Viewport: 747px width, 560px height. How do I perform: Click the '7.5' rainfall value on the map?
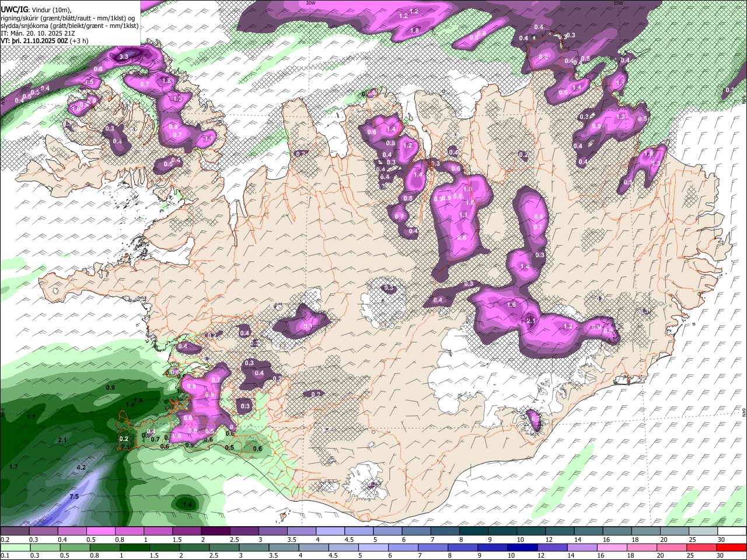(x=74, y=496)
